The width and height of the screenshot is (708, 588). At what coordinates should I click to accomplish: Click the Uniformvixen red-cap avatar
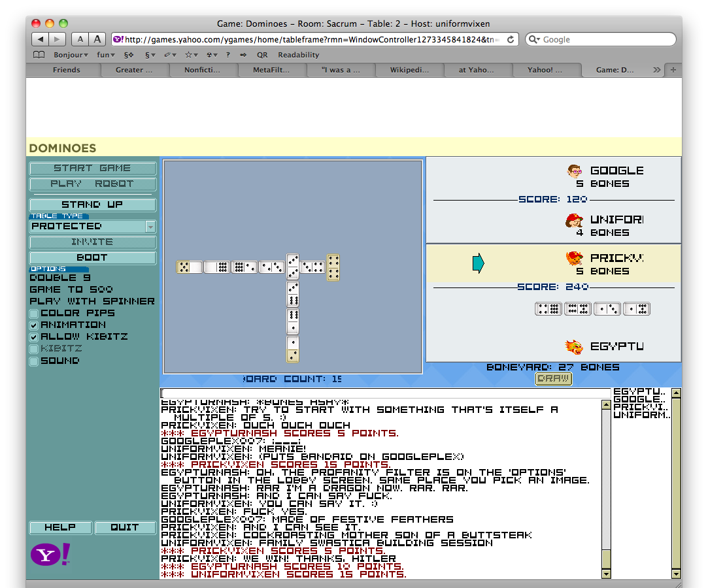pyautogui.click(x=574, y=221)
